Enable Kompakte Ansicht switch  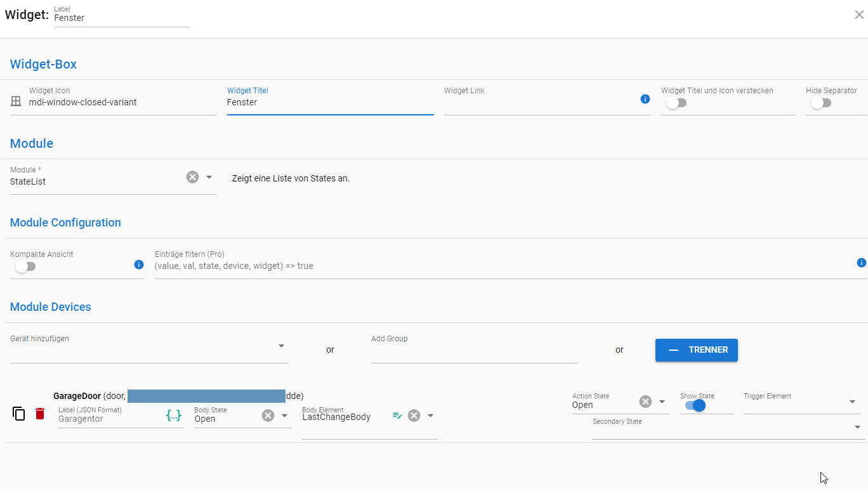[25, 266]
